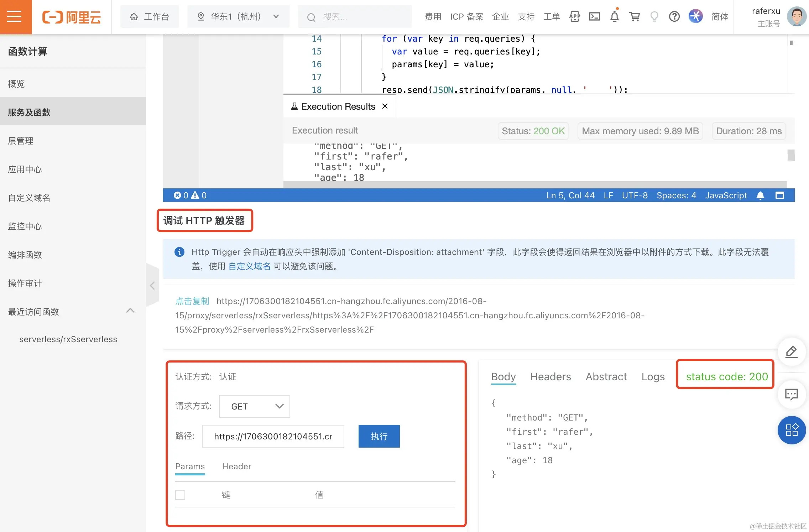809x532 pixels.
Task: Click the floating edit pencil icon
Action: 791,352
